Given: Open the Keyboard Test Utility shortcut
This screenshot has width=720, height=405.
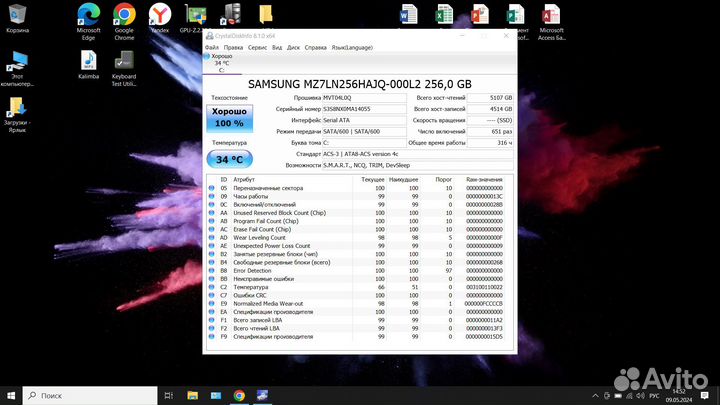Looking at the screenshot, I should (x=124, y=68).
